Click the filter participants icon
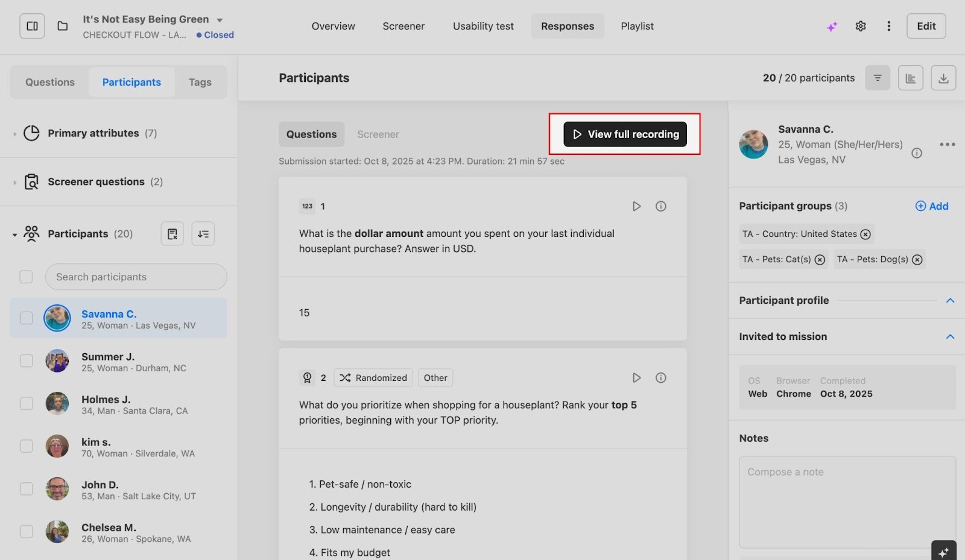Viewport: 965px width, 560px height. (878, 78)
